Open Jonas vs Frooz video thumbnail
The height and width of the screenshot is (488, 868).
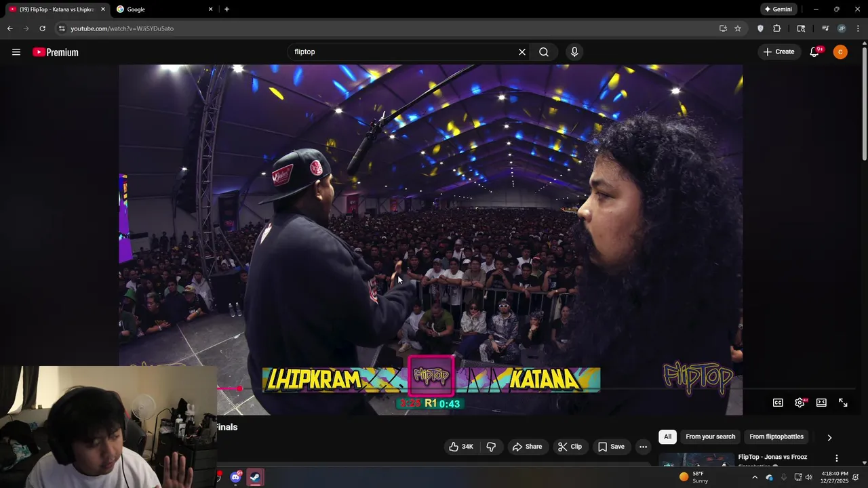[696, 460]
